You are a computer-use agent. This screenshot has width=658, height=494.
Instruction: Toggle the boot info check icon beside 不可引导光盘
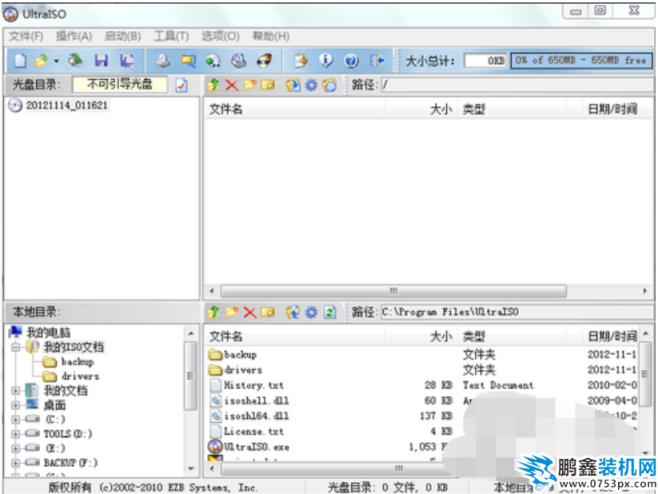(x=181, y=86)
